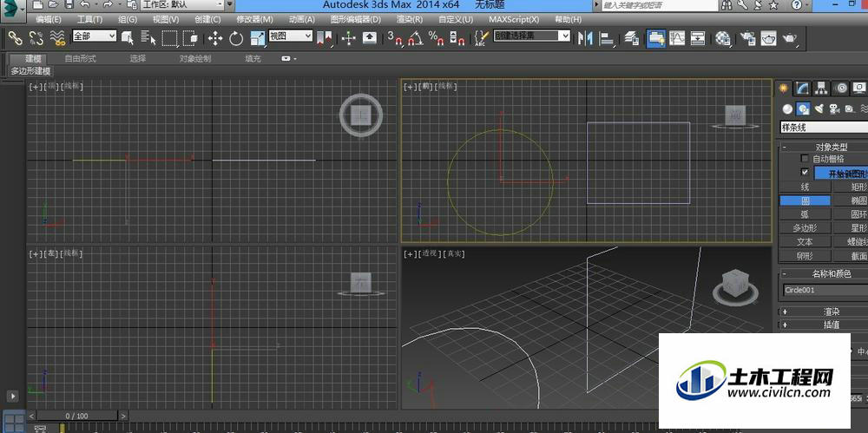Viewport: 868px width, 433px height.
Task: Click the Mirror tool icon
Action: tap(585, 38)
